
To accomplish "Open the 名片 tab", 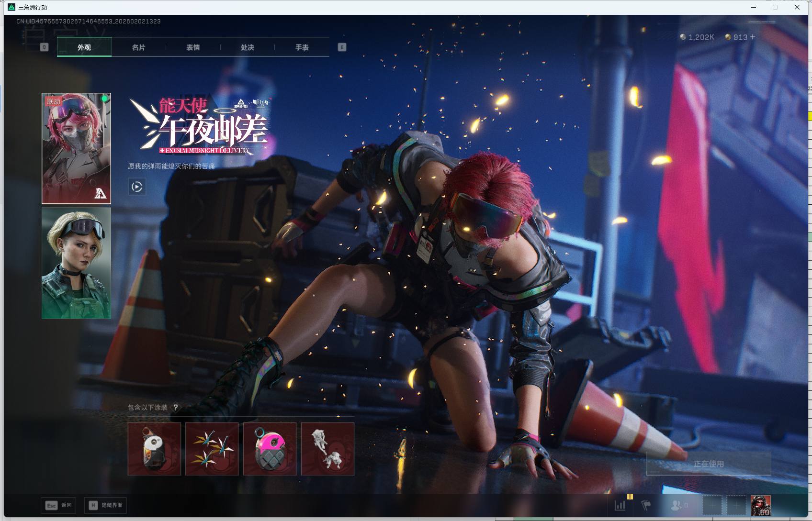I will pos(139,47).
